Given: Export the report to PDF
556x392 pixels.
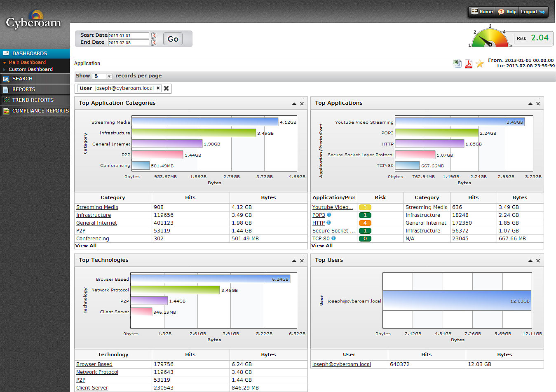Looking at the screenshot, I should tap(469, 63).
